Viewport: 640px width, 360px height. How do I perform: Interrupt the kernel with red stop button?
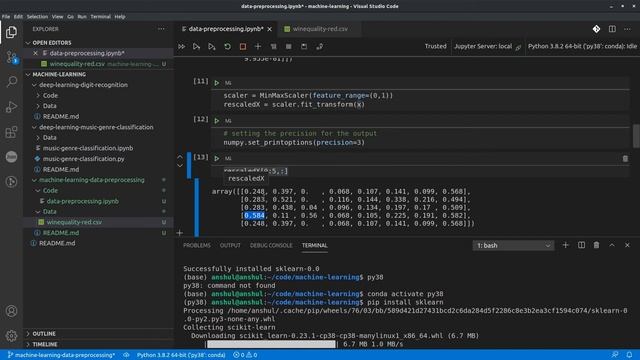click(242, 47)
